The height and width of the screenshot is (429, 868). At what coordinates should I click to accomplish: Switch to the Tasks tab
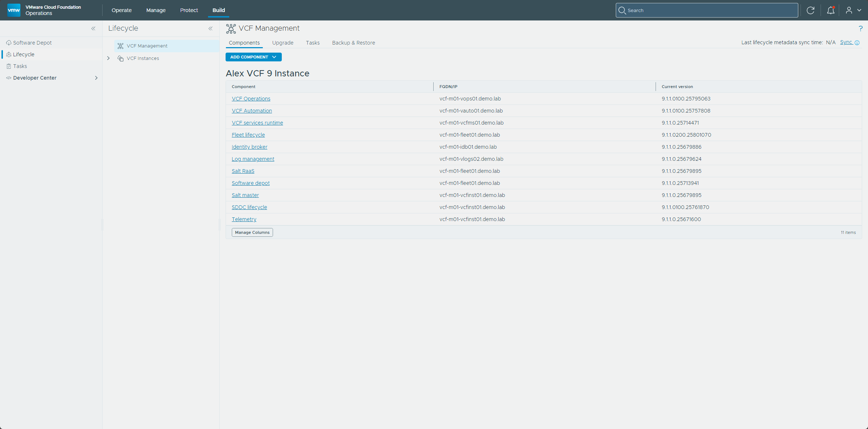312,43
